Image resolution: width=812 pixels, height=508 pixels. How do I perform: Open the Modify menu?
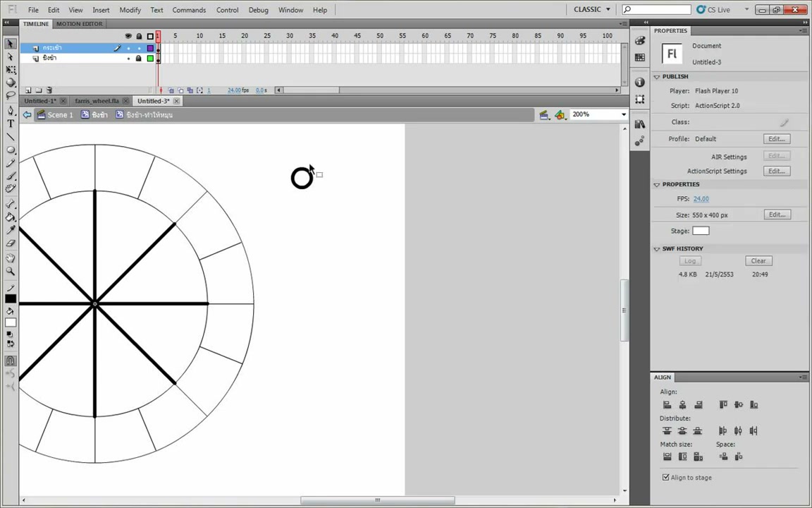tap(130, 10)
